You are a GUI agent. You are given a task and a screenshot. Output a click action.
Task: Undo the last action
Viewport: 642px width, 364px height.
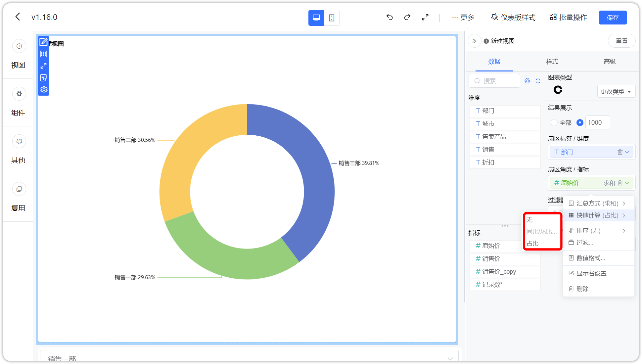click(390, 17)
